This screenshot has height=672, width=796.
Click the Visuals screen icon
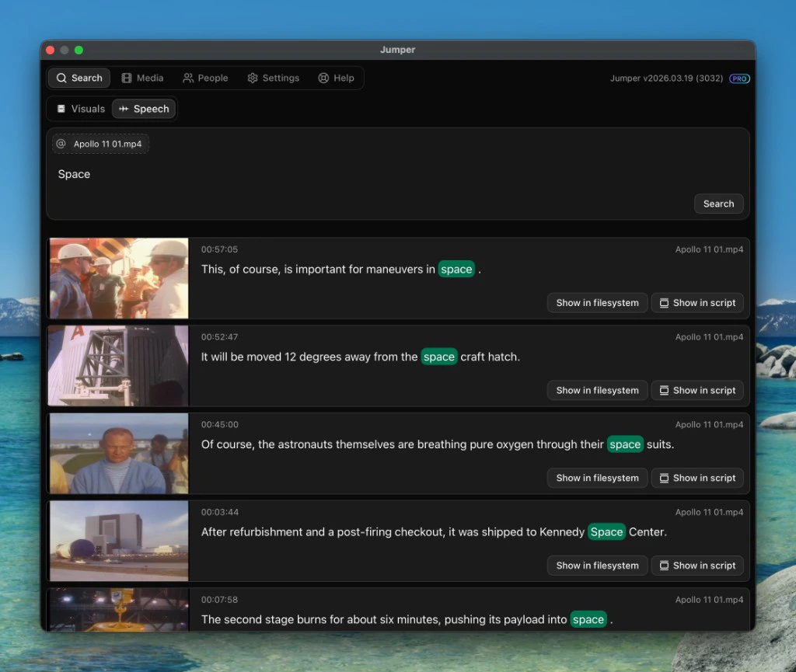point(63,109)
